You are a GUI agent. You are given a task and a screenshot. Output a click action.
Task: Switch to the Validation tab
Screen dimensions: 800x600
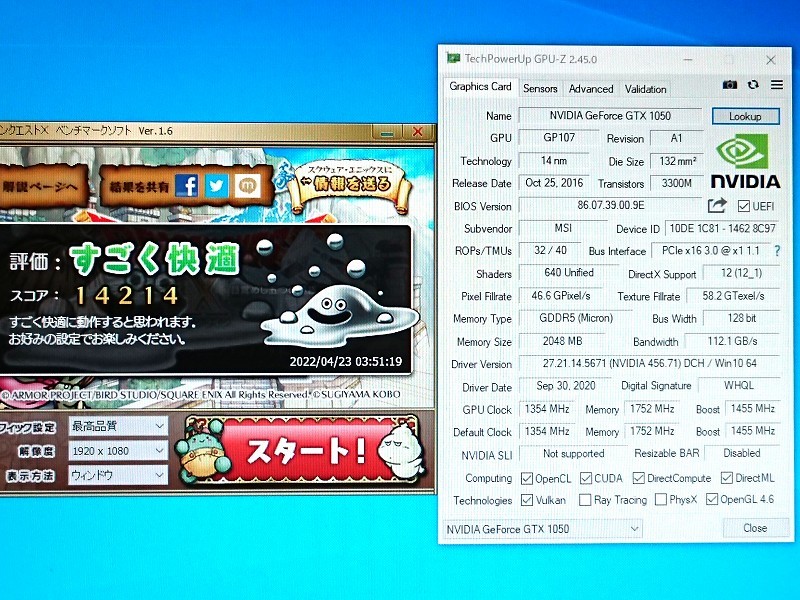(645, 89)
